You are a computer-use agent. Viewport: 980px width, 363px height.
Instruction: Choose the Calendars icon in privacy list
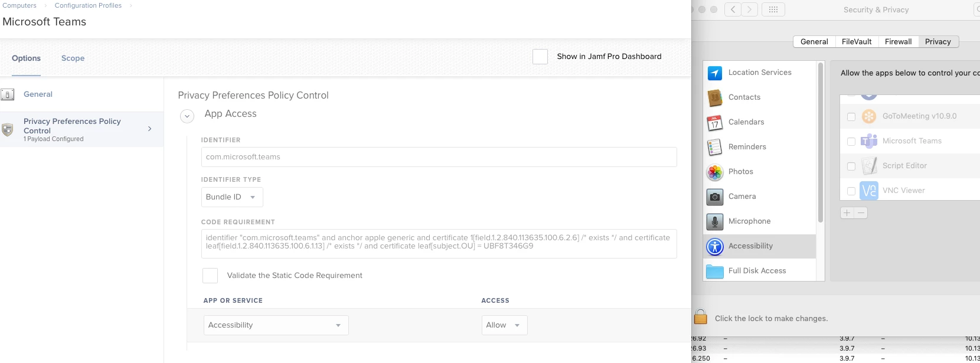[x=715, y=122]
